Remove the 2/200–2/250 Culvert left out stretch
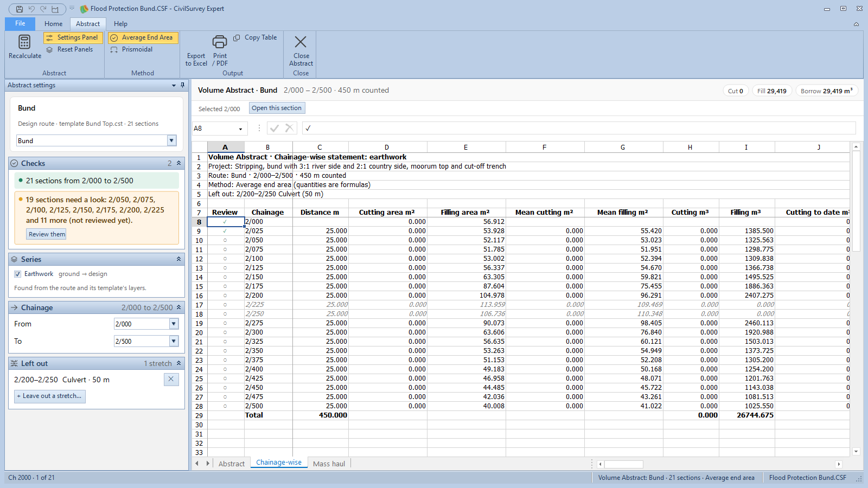This screenshot has height=488, width=868. point(171,379)
